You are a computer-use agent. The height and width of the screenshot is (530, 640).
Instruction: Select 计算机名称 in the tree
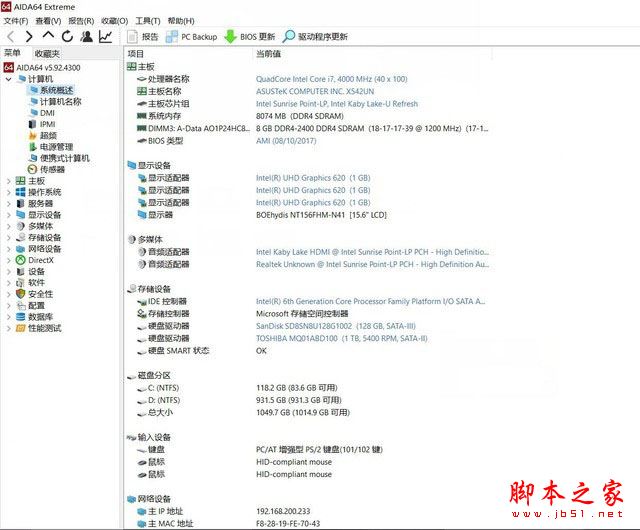[x=56, y=102]
